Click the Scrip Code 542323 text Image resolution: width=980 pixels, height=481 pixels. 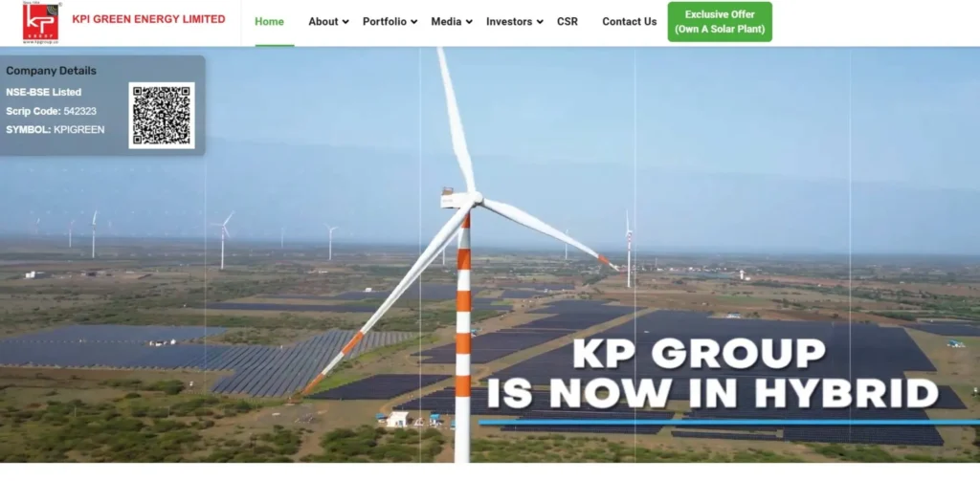coord(51,111)
